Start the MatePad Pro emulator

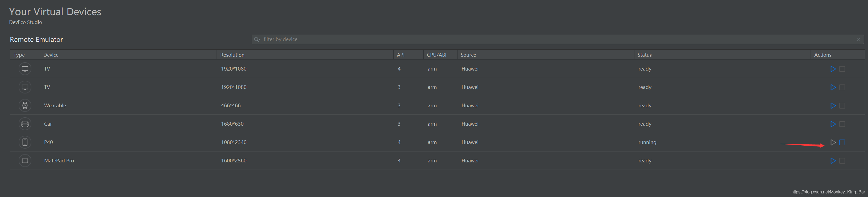coord(833,161)
